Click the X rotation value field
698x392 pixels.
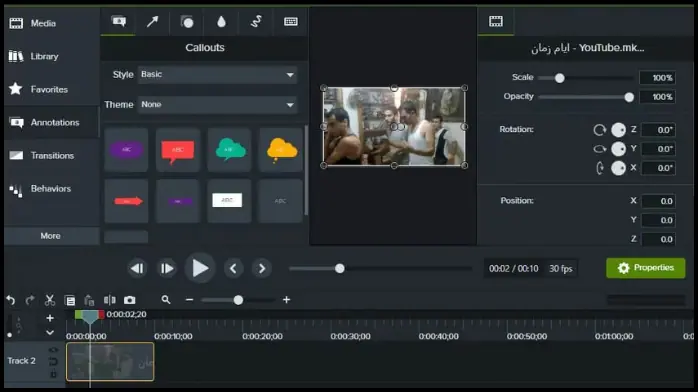pos(658,168)
